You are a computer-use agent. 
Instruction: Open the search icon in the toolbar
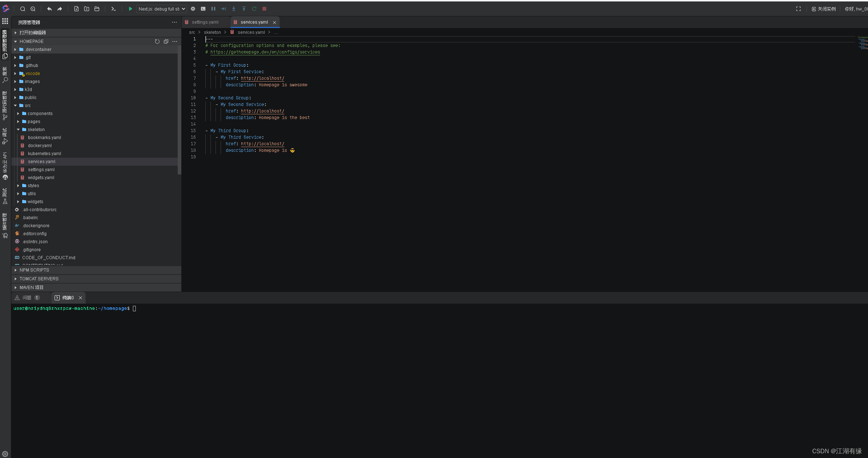click(23, 9)
